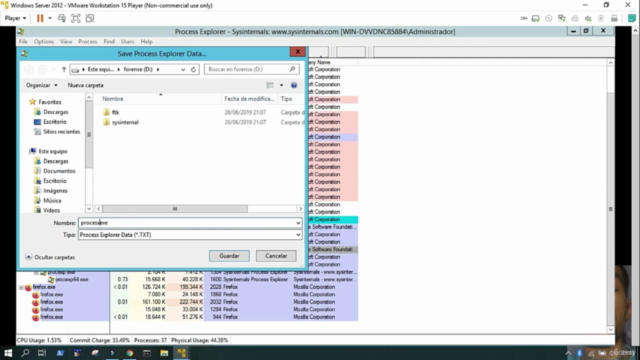This screenshot has width=640, height=360.
Task: Open Options menu in Process Explorer
Action: tap(44, 42)
